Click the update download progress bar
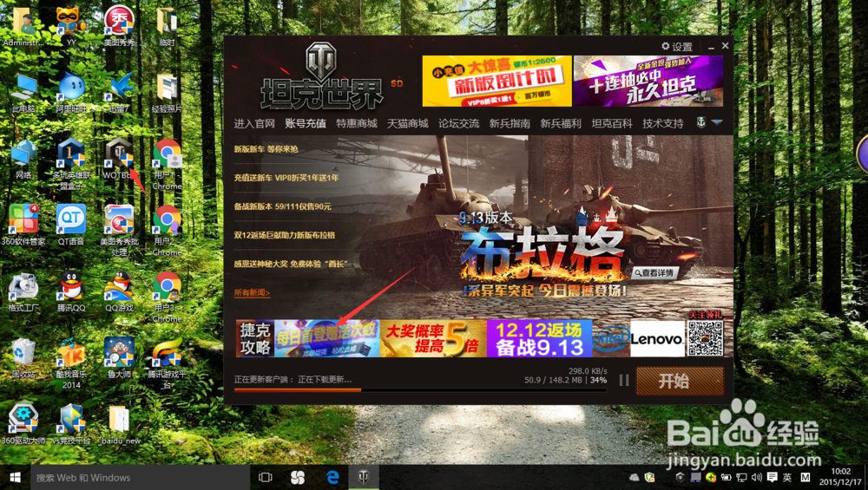868x490 pixels. (420, 390)
